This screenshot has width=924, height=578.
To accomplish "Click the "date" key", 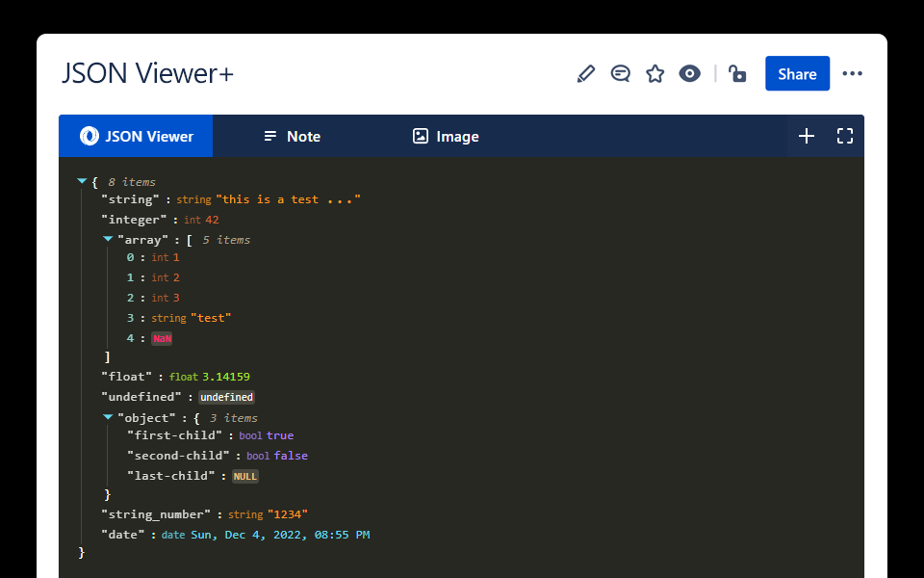I will pos(123,535).
